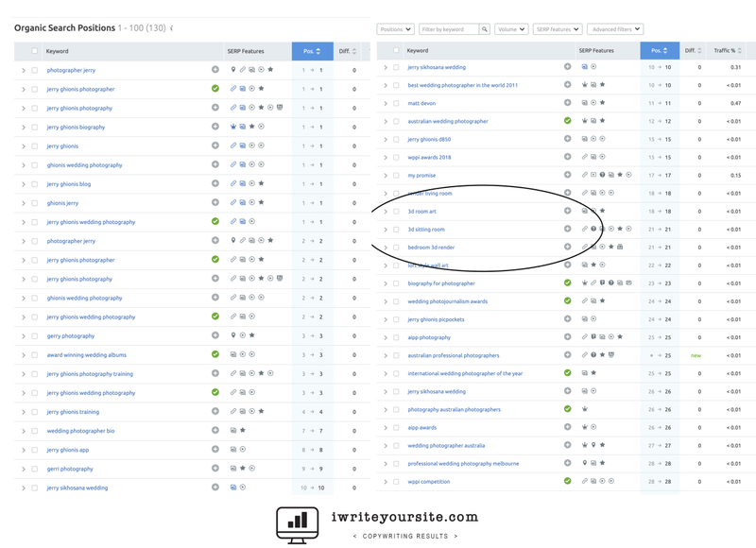Click the crown SERP icon in jerry ghionis biography row
Viewport: 756px width, 548px height.
point(233,127)
